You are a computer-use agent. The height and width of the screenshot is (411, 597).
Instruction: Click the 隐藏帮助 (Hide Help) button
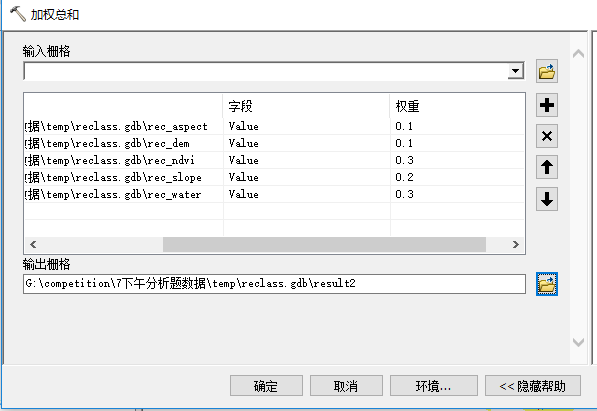pos(533,386)
